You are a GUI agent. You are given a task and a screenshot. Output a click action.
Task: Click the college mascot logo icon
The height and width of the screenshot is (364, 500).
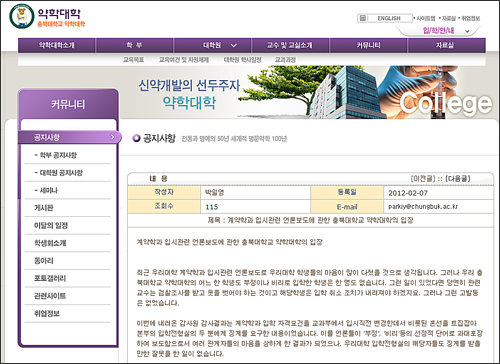tap(22, 16)
